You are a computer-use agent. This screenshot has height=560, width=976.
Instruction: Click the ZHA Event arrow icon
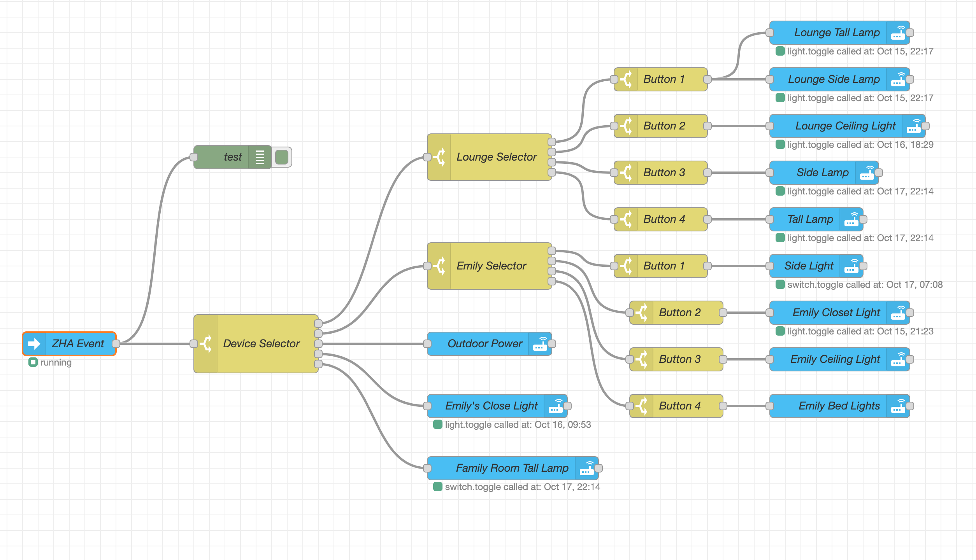pyautogui.click(x=34, y=344)
